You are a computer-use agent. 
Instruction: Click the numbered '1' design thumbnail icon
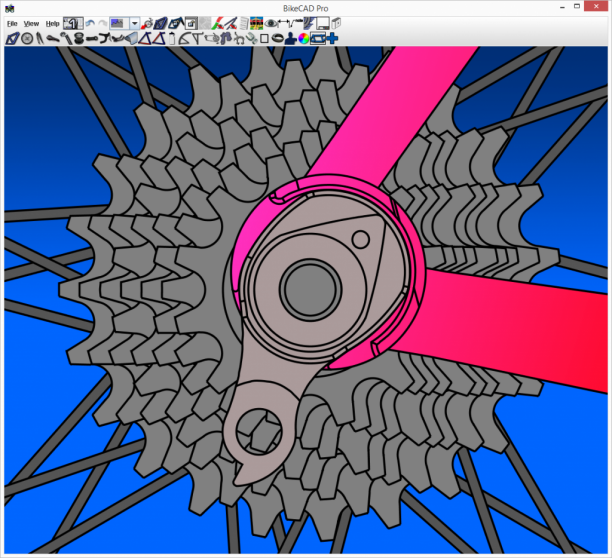tap(73, 23)
